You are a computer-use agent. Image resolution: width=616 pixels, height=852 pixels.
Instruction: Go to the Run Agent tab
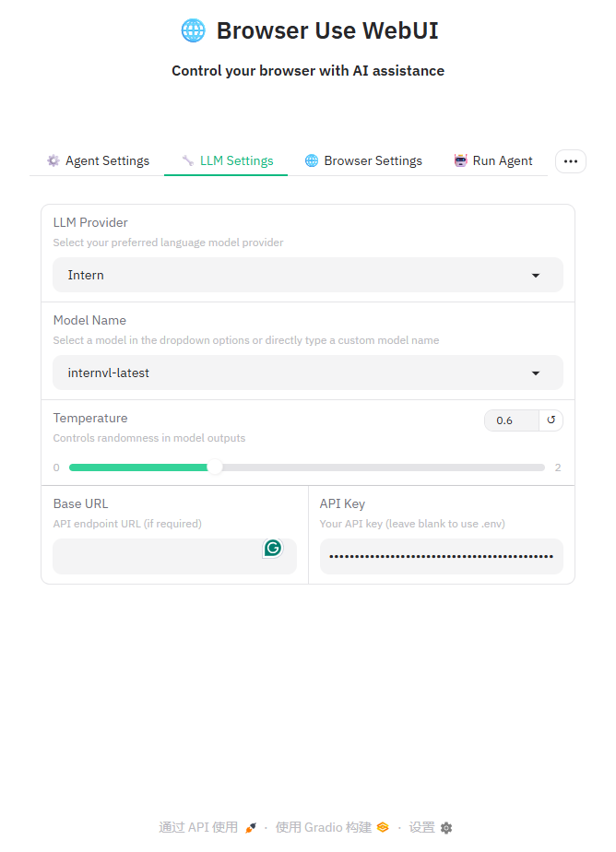click(x=493, y=160)
